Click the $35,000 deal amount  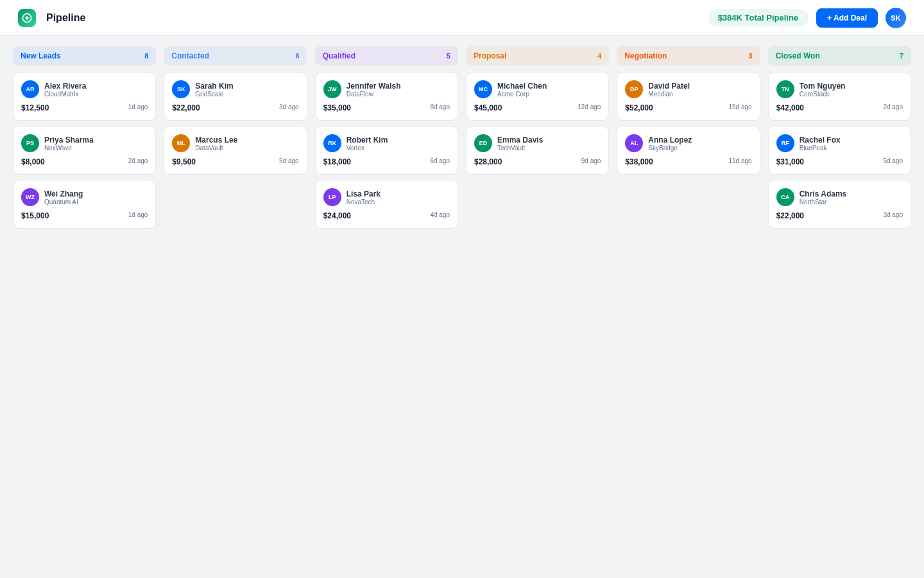(337, 108)
